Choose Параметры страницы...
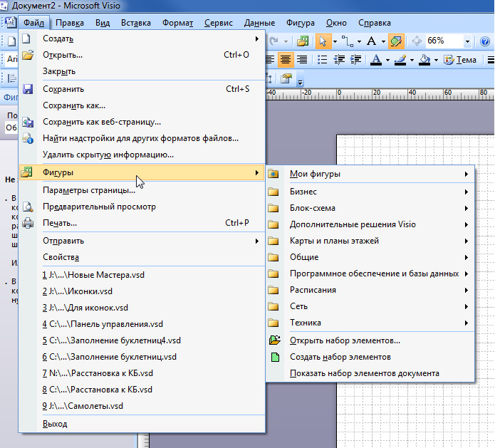495x448 pixels. pyautogui.click(x=142, y=190)
